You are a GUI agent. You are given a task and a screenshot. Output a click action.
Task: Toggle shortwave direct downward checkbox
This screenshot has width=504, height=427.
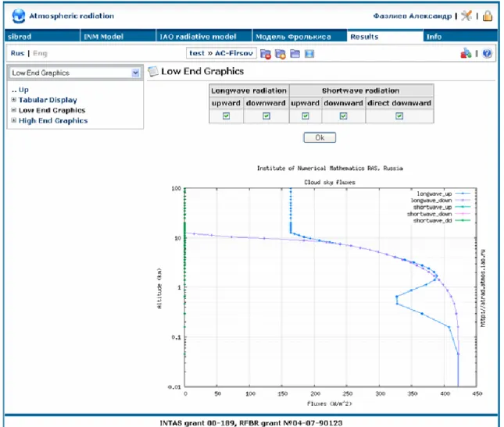click(399, 116)
